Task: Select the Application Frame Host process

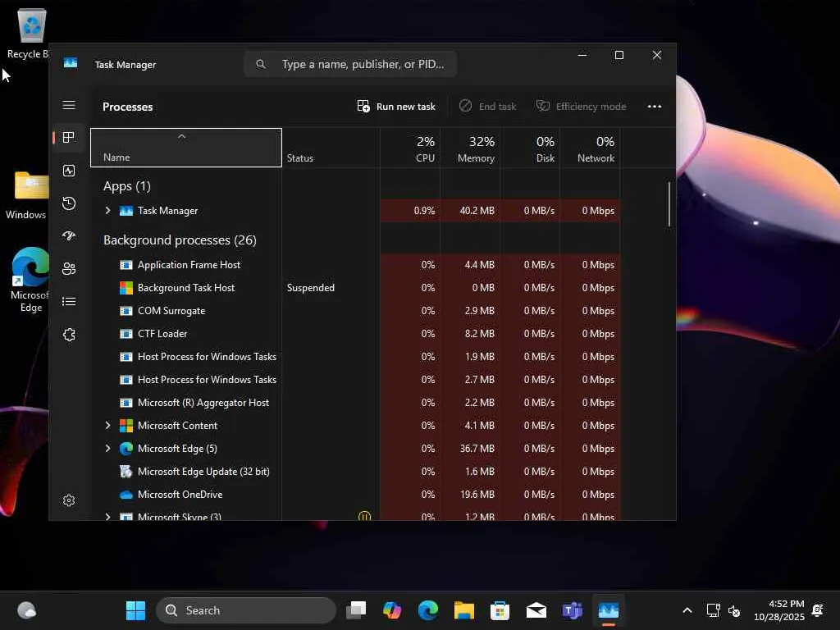Action: [x=356, y=265]
